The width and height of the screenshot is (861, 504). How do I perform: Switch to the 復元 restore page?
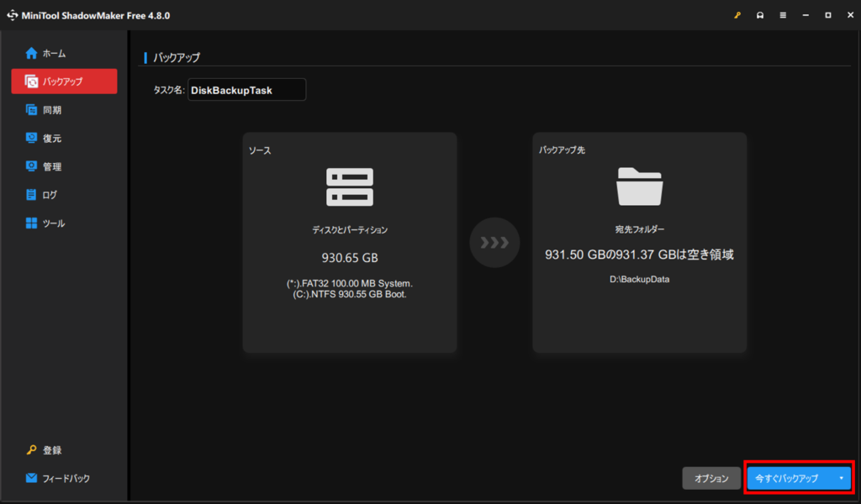(x=52, y=139)
